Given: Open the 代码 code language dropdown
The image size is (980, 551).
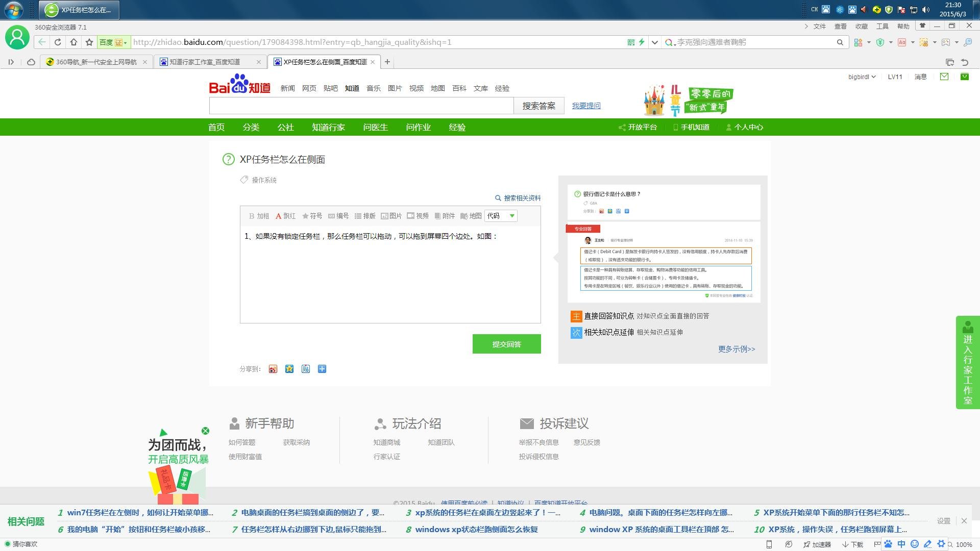Looking at the screenshot, I should [500, 216].
